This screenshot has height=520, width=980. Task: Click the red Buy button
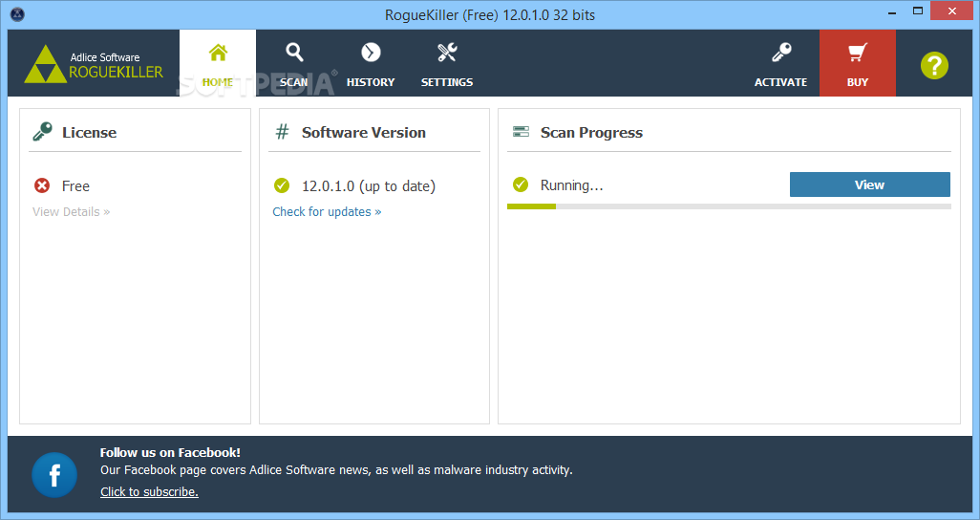click(x=858, y=63)
